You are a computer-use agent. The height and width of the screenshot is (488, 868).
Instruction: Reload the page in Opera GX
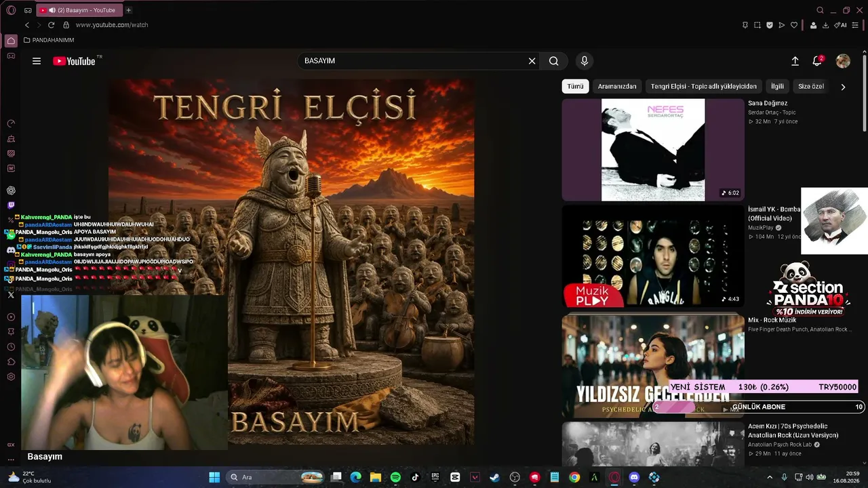pos(51,25)
